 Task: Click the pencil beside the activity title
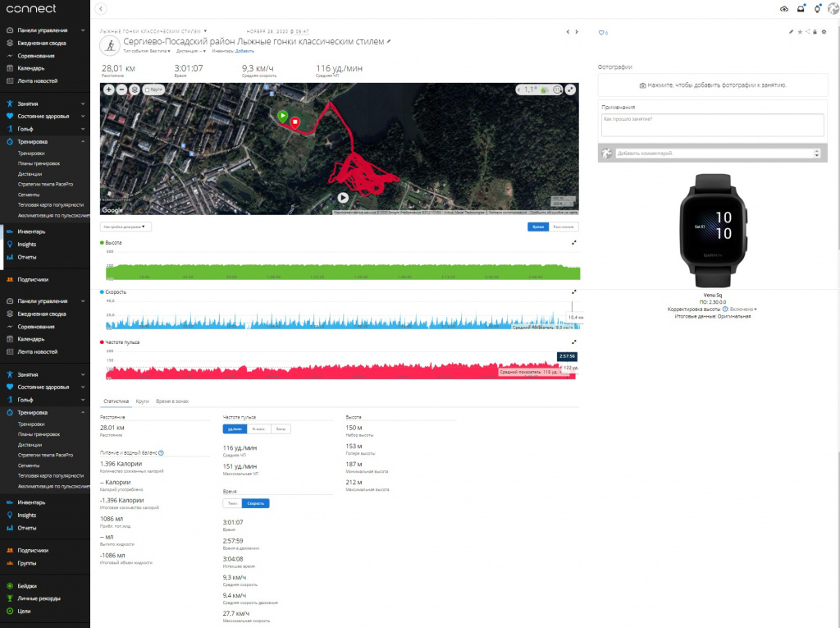(x=389, y=41)
